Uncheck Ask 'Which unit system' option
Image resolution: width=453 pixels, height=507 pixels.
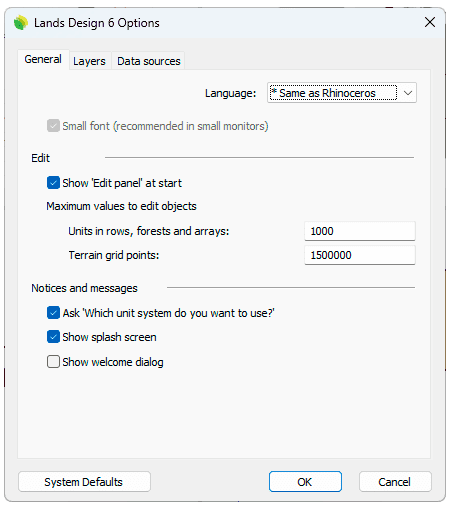[x=53, y=313]
